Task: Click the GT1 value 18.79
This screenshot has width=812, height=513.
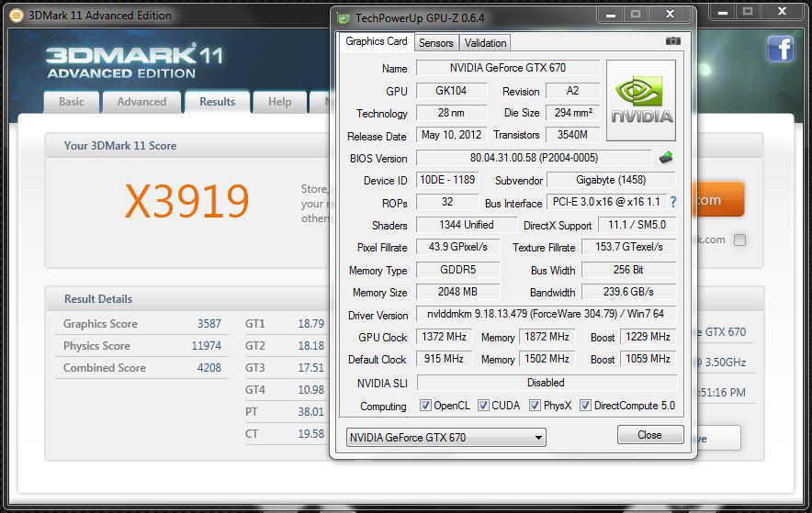Action: click(310, 324)
